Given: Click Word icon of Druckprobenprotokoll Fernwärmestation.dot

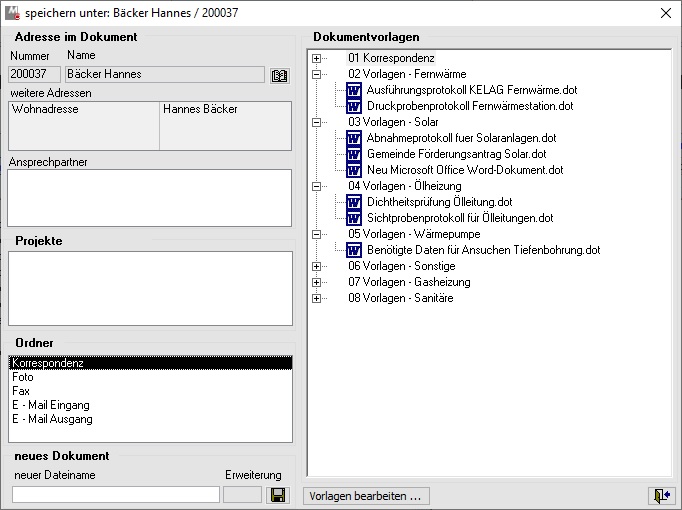Looking at the screenshot, I should 353,106.
